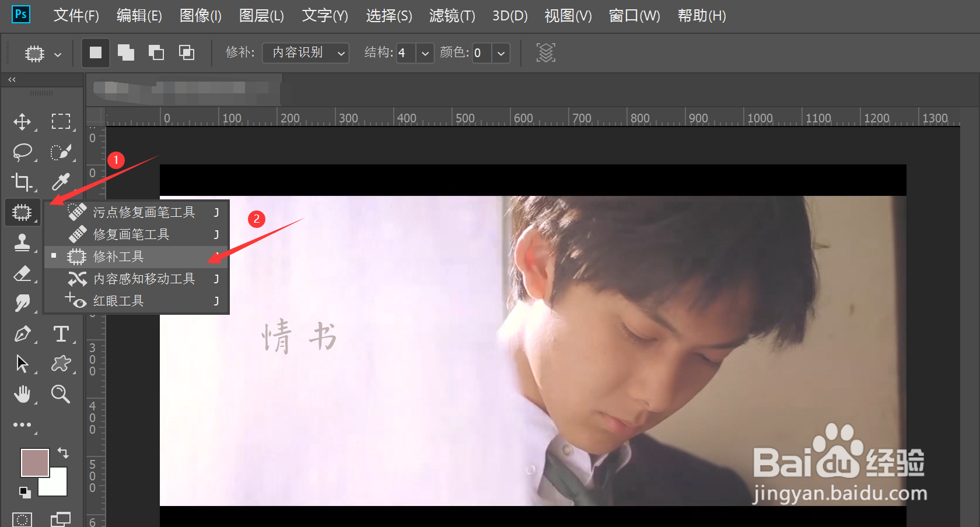Collapse the tools panel double-arrow
The width and height of the screenshot is (980, 527).
point(12,79)
